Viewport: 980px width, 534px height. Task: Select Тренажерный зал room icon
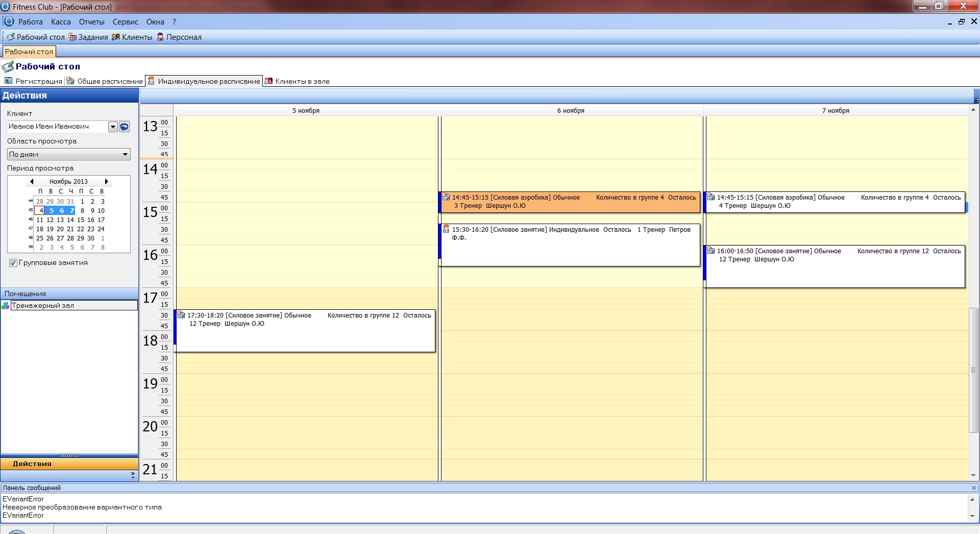tap(6, 305)
